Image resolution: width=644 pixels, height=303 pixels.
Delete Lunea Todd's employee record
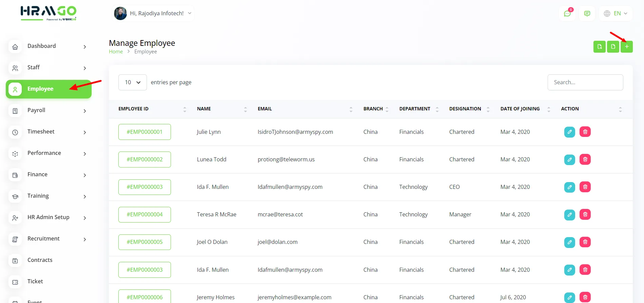[x=585, y=159]
